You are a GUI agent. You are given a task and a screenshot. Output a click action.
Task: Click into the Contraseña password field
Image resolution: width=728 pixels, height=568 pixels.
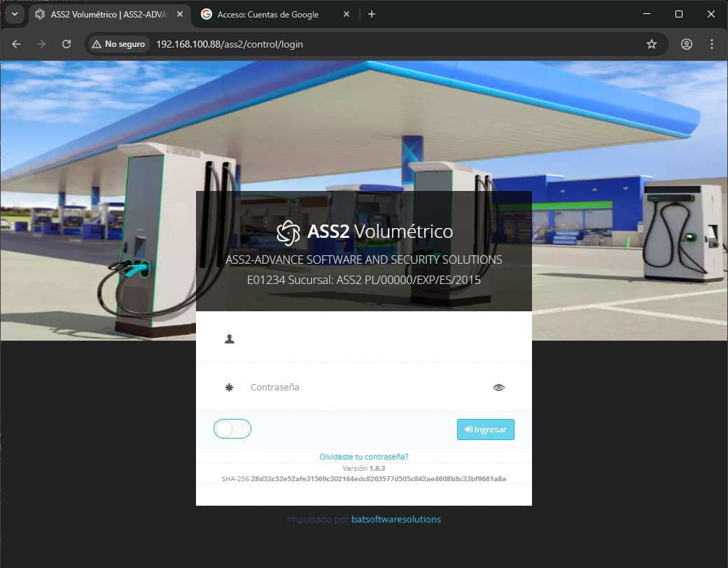[x=364, y=387]
